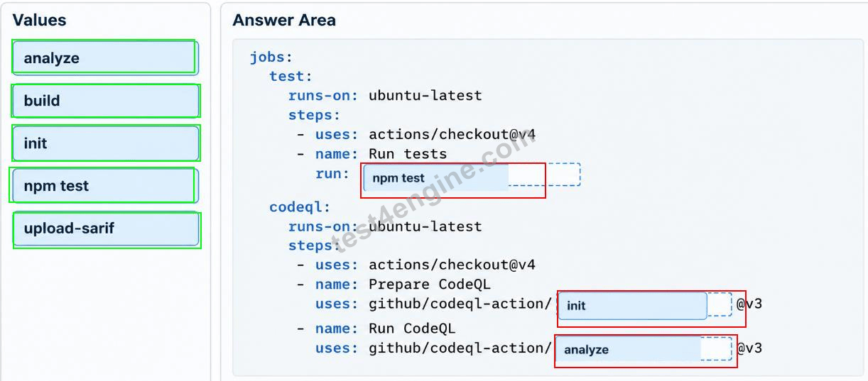The height and width of the screenshot is (381, 868).
Task: Click the jobs: keyword in the YAML
Action: pos(271,57)
